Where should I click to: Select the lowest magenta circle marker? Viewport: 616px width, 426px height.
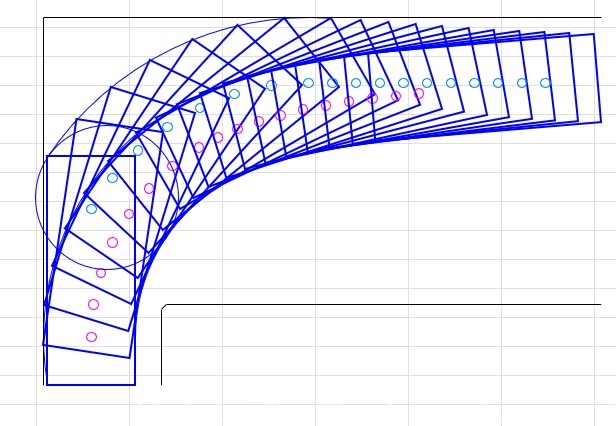(x=92, y=337)
